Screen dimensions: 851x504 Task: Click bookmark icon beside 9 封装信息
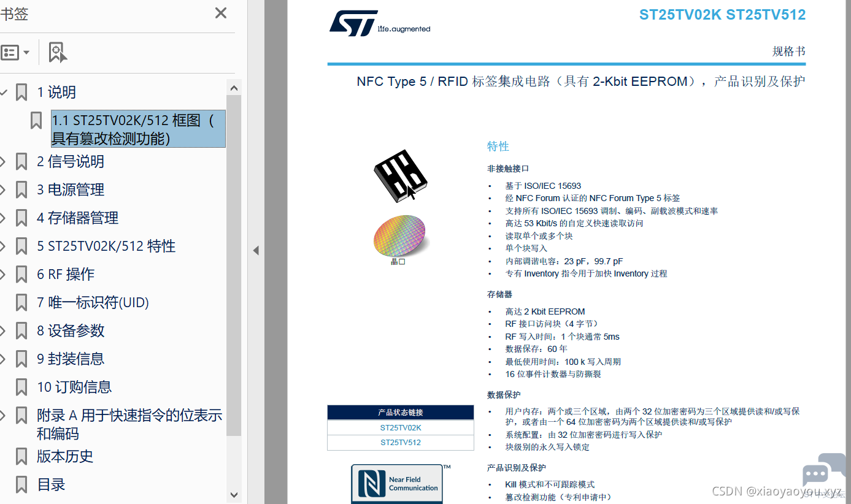[x=21, y=359]
